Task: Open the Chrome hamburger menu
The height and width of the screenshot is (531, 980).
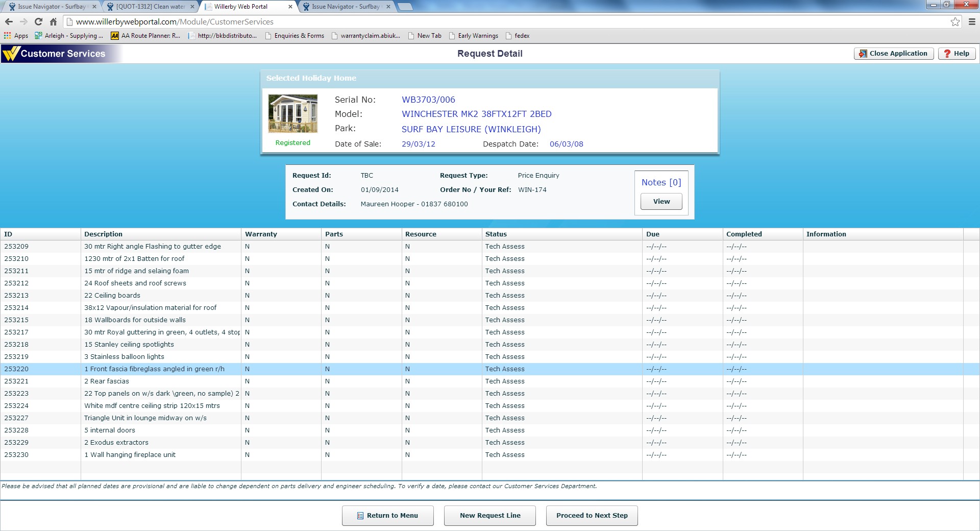Action: coord(972,21)
